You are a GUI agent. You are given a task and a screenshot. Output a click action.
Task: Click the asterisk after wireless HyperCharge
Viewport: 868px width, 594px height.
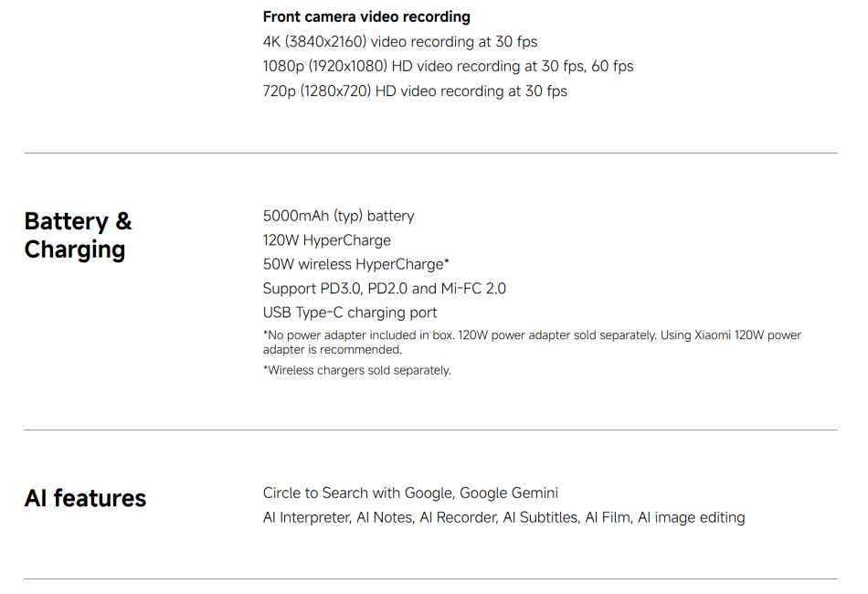point(447,260)
